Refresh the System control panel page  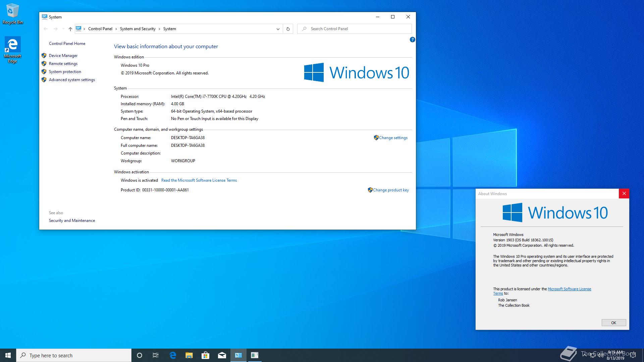(x=288, y=29)
